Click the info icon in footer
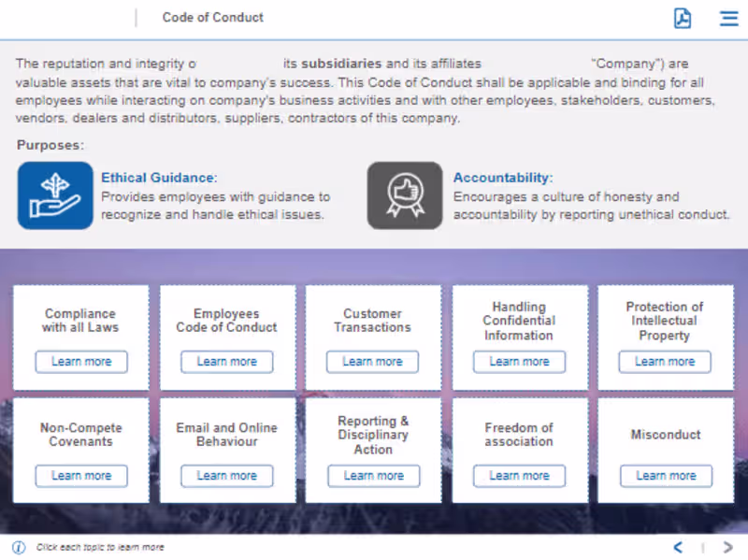Viewport: 748px width, 560px height. tap(19, 547)
